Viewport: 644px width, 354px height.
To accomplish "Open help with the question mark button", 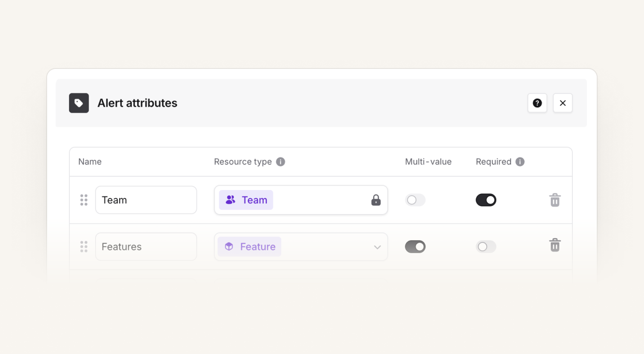I will point(537,103).
